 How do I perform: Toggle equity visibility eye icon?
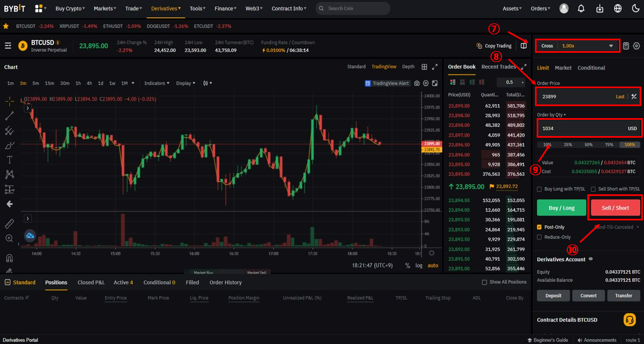point(591,259)
